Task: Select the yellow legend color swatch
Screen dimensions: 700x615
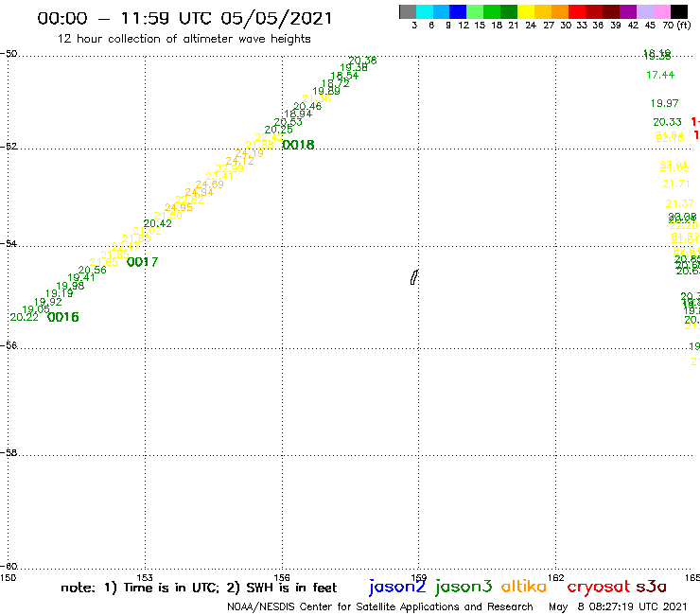Action: tap(526, 11)
